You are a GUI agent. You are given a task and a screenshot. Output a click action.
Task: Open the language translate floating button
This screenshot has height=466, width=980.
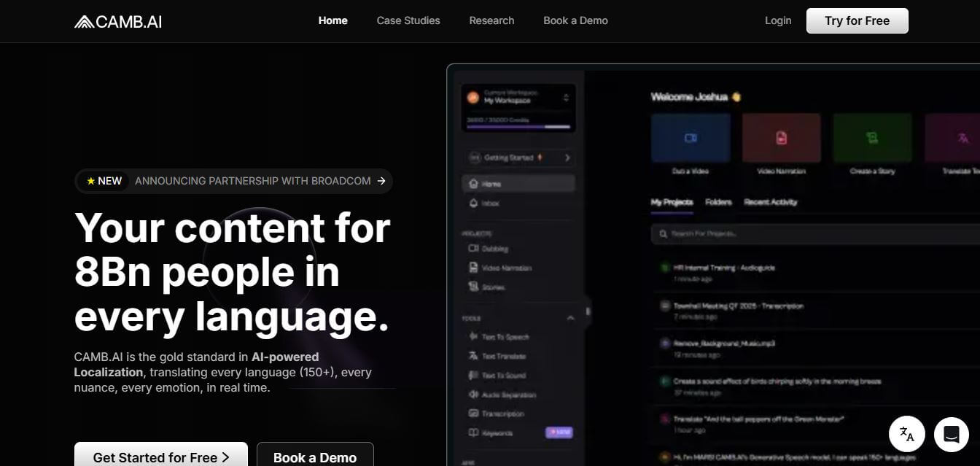(906, 434)
